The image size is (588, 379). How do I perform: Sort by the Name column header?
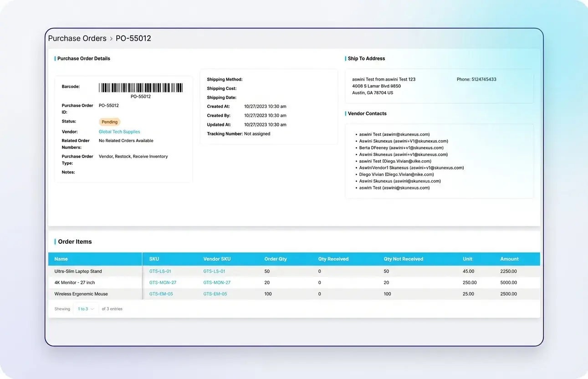coord(61,259)
